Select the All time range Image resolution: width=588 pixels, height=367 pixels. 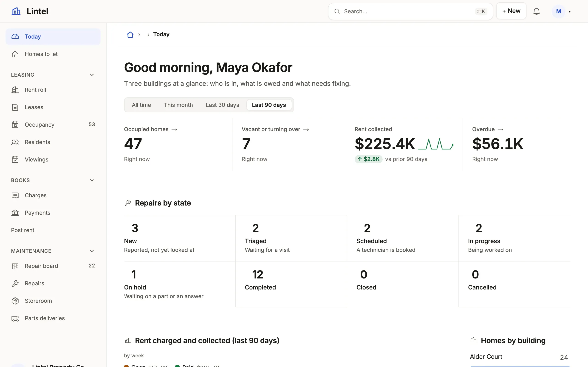coord(141,105)
